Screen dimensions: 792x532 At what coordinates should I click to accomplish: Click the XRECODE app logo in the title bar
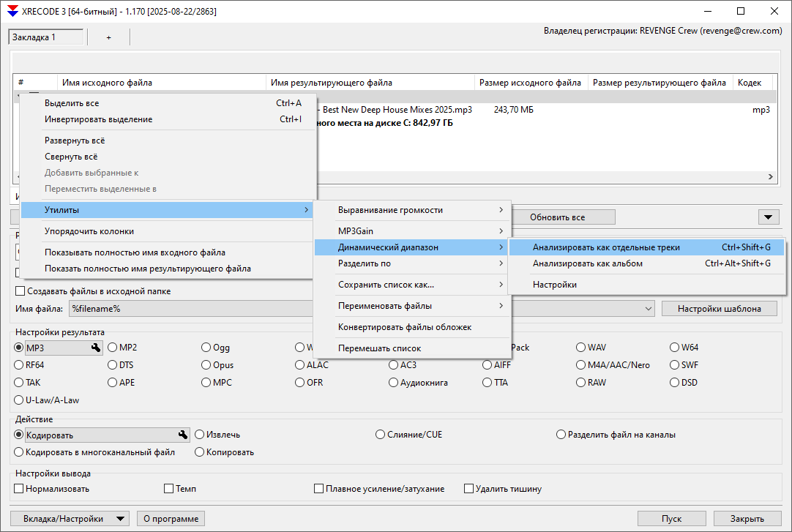12,11
